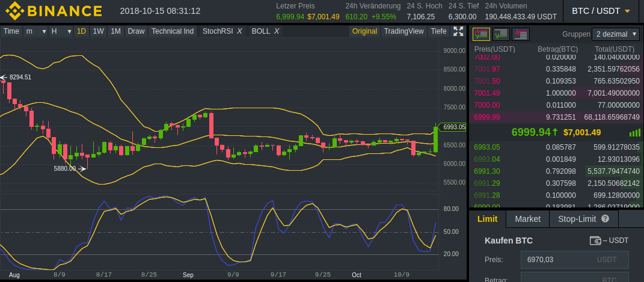The width and height of the screenshot is (644, 282).
Task: Select the Limit order tab
Action: pyautogui.click(x=487, y=219)
